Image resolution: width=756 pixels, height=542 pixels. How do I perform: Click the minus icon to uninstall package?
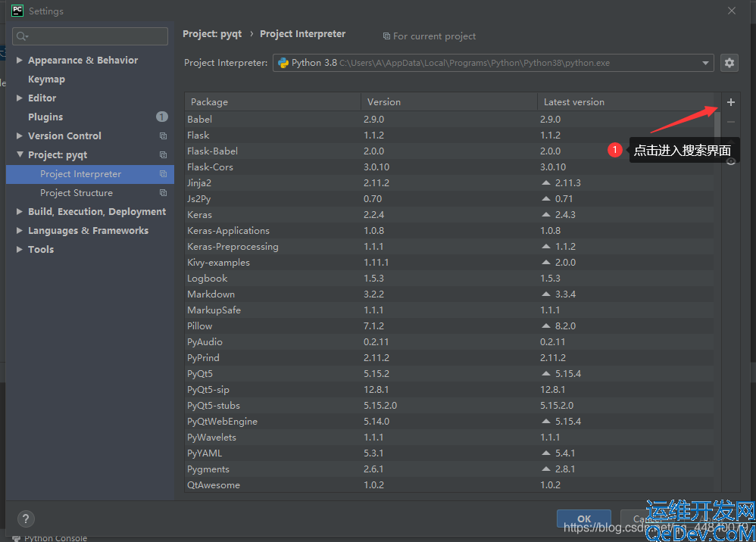[730, 123]
